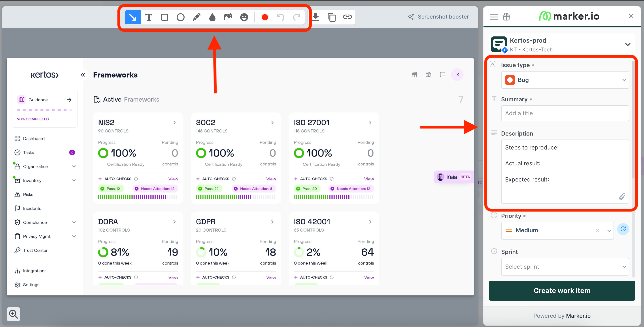Expand the Kertos-prod destination selector
The image size is (644, 327).
[x=627, y=45]
